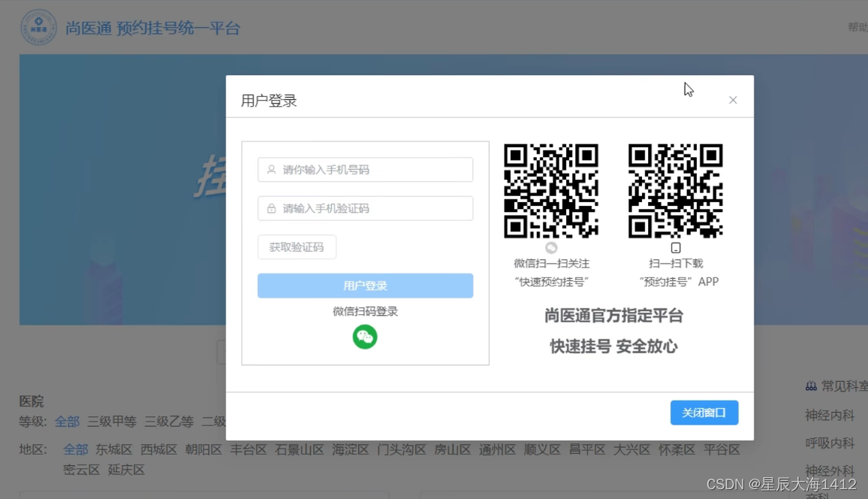Select 通州区 region

[497, 449]
